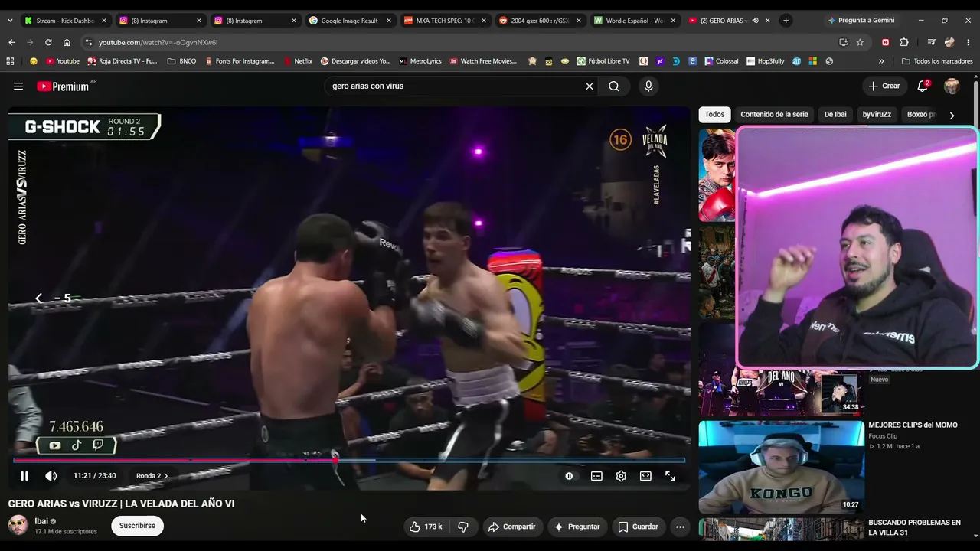Share the video via Compartir

click(x=511, y=527)
